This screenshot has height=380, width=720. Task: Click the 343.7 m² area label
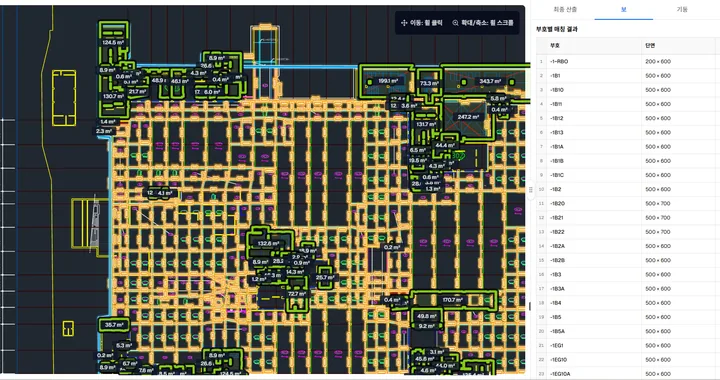(x=490, y=81)
